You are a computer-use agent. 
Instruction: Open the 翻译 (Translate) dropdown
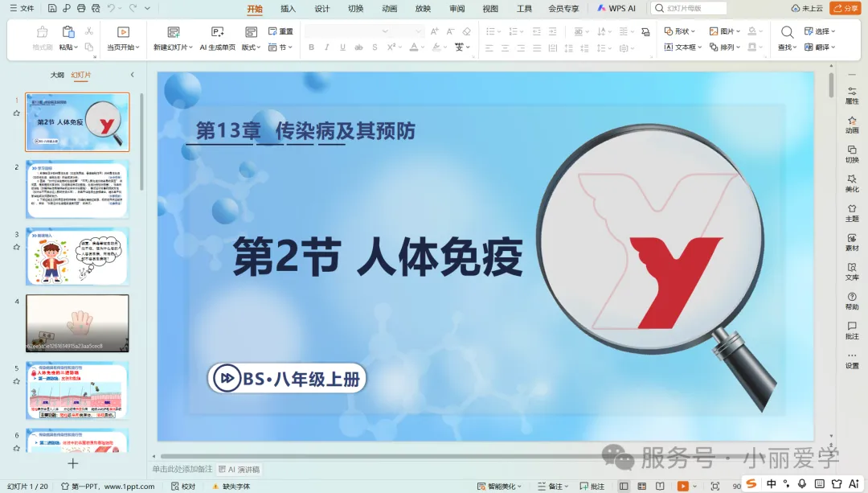point(820,47)
